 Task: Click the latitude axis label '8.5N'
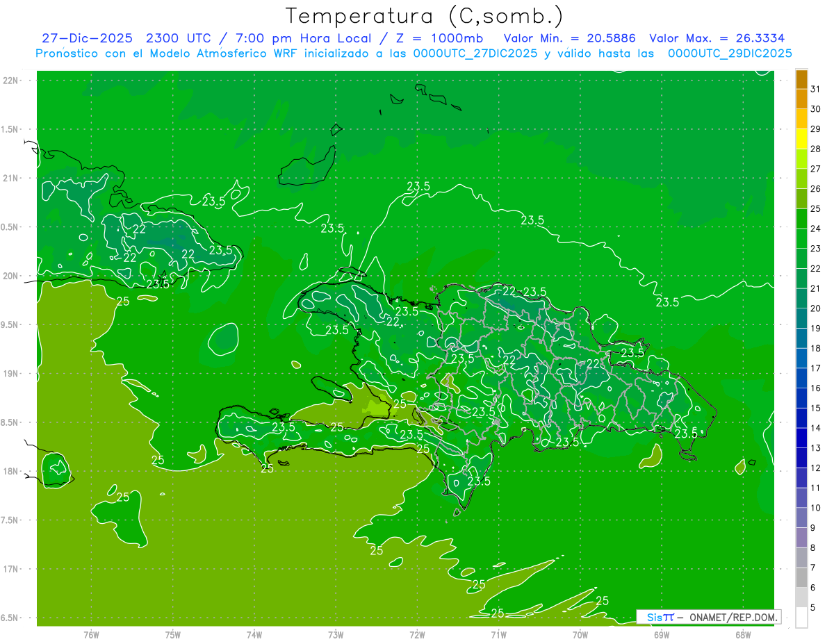[10, 422]
